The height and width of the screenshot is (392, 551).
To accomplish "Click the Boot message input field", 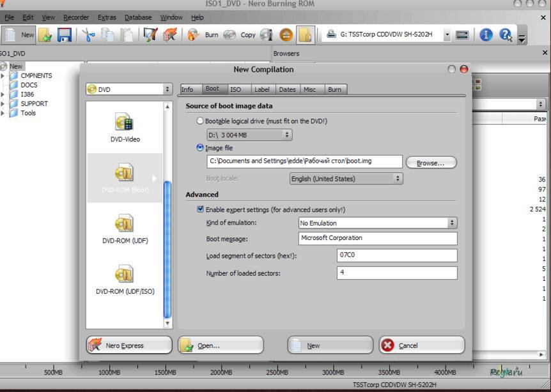I will [x=377, y=238].
